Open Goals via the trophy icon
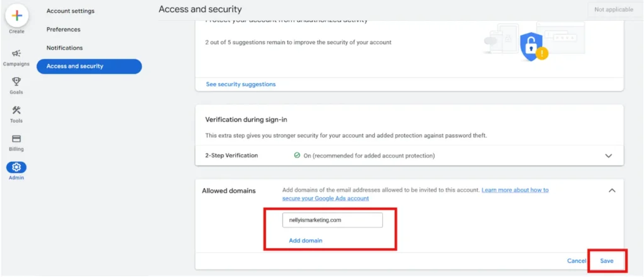 tap(16, 81)
